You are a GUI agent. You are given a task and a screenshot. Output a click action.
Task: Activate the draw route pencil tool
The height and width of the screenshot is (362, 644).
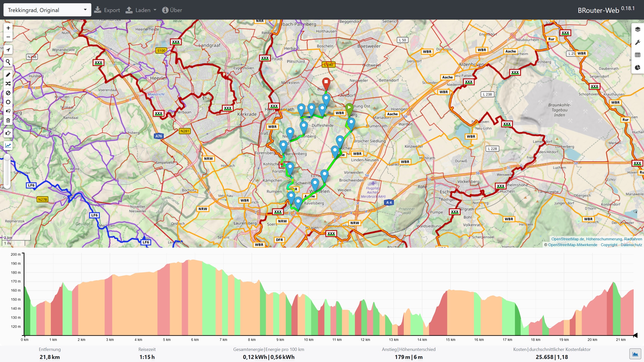[x=8, y=75]
